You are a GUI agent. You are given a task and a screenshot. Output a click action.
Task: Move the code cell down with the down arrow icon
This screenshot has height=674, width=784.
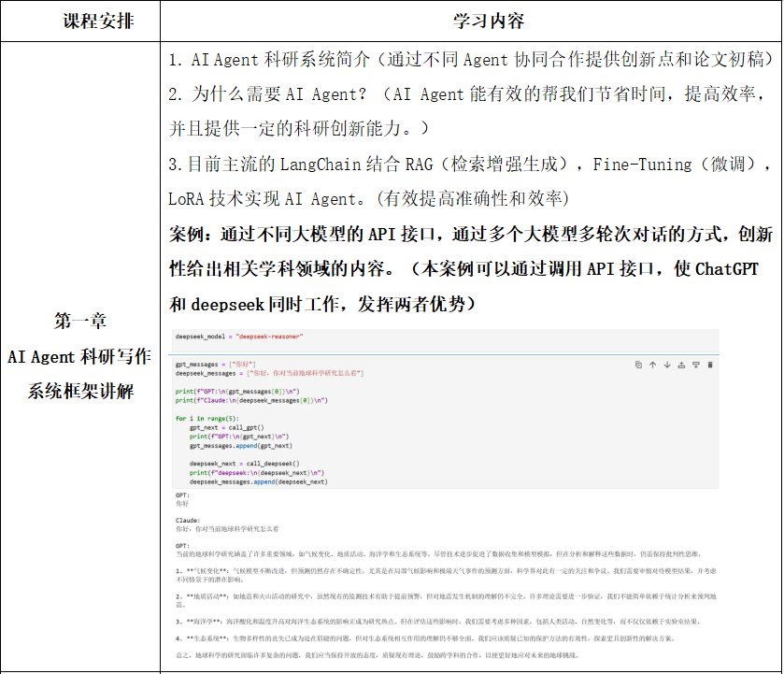[x=667, y=365]
